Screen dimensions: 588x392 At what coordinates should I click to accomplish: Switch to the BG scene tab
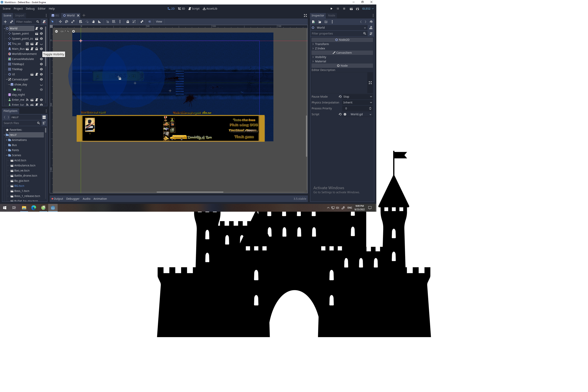pyautogui.click(x=55, y=15)
